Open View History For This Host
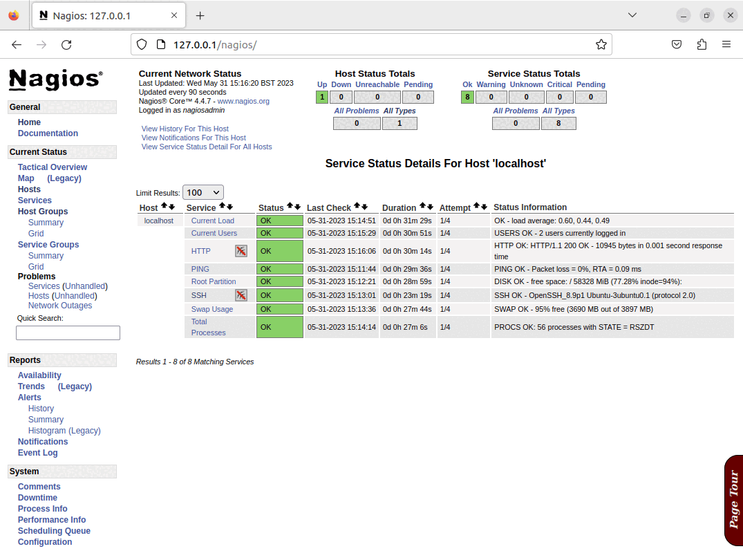Screen dimensions: 743x560 (x=185, y=129)
